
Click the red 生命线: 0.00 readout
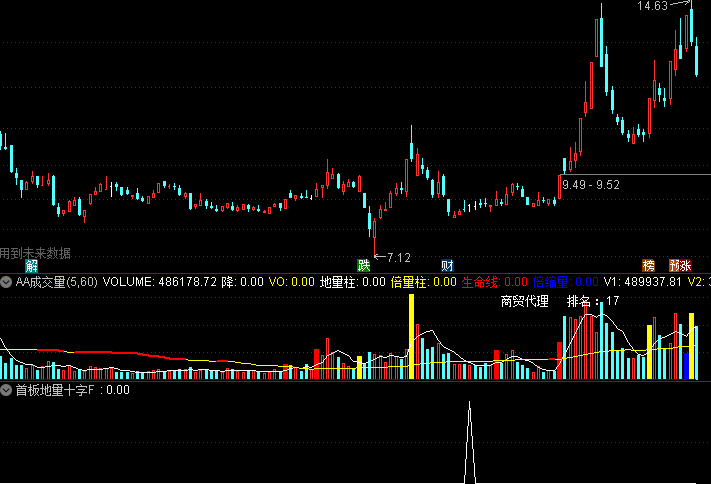point(495,282)
